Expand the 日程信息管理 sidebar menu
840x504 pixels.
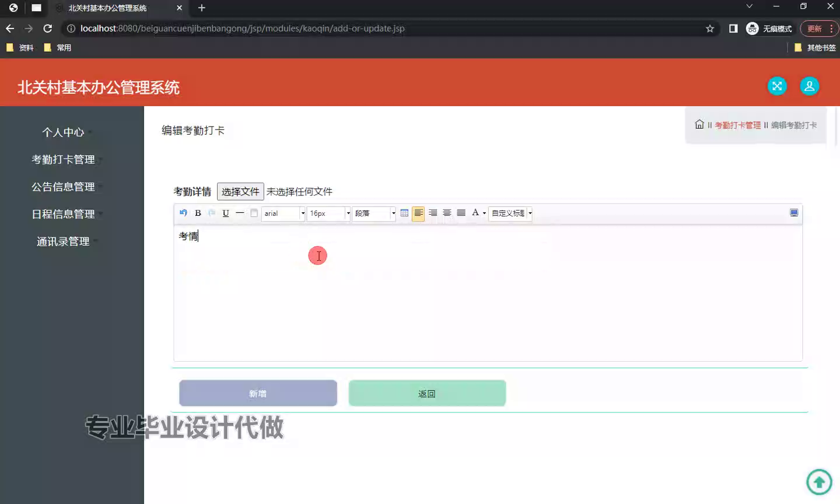(x=63, y=215)
